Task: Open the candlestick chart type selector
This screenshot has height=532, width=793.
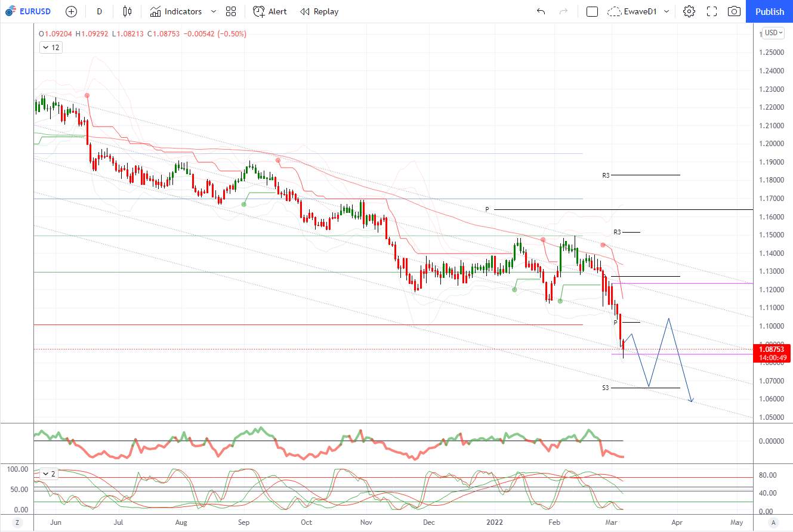Action: [126, 11]
